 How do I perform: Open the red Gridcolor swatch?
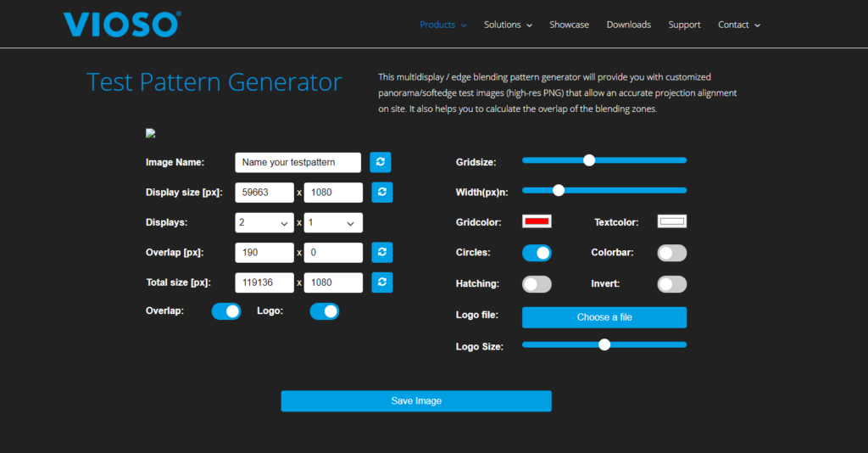(x=537, y=221)
